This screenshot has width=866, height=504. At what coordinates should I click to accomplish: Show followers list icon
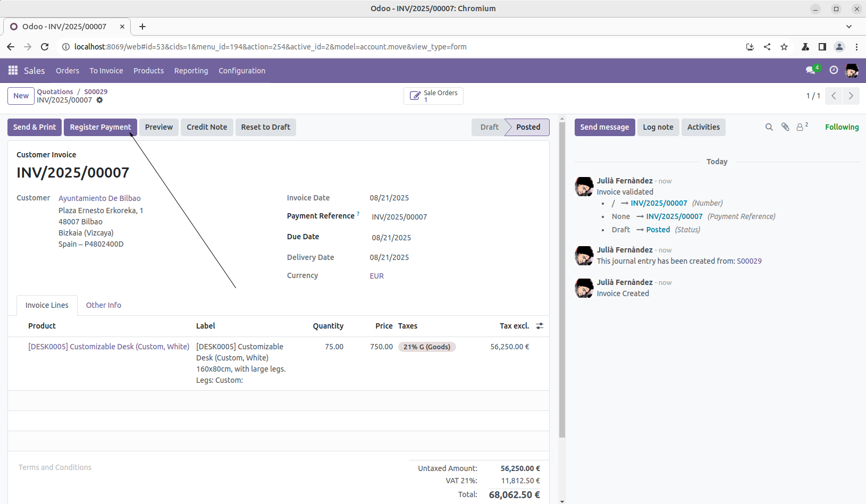point(801,127)
